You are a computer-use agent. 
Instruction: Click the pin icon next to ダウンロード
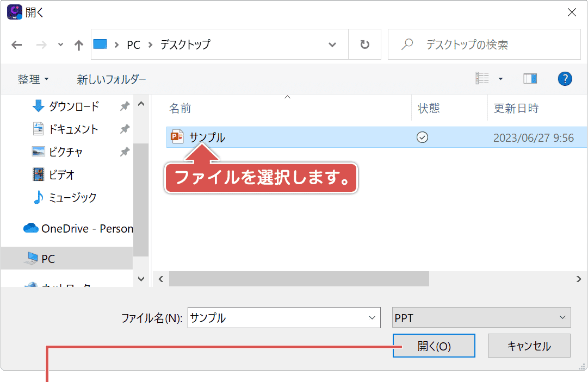point(125,105)
